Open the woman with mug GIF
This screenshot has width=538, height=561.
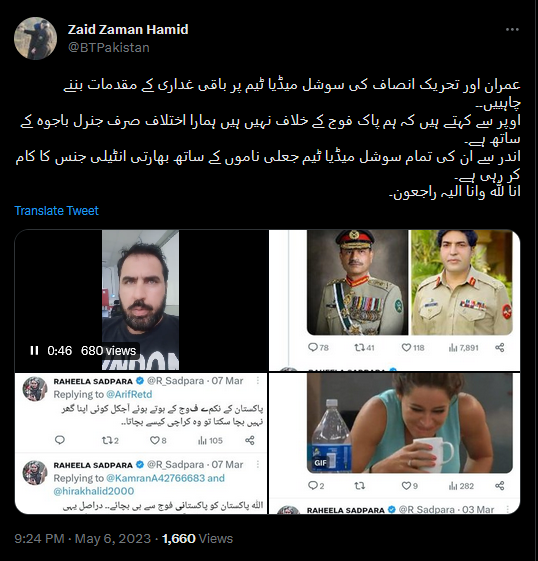410,423
